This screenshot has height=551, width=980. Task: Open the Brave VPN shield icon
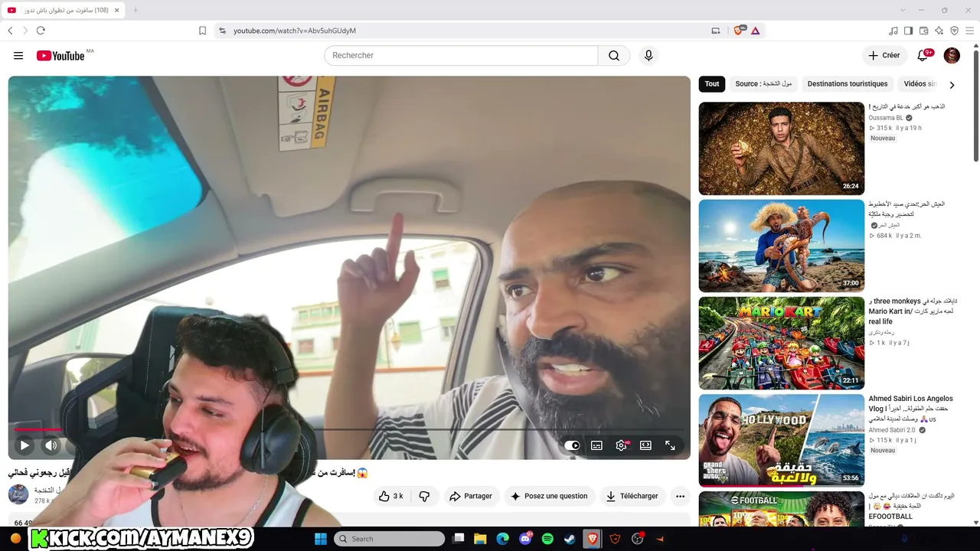pyautogui.click(x=954, y=31)
